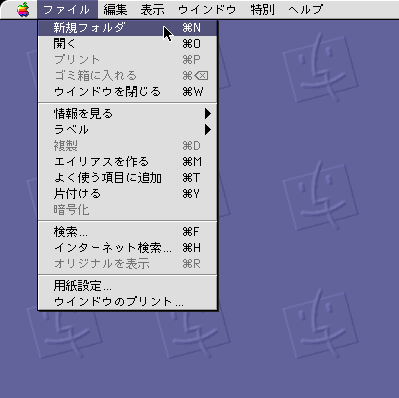Select the 片付ける menu item
This screenshot has height=398, width=399.
(128, 194)
